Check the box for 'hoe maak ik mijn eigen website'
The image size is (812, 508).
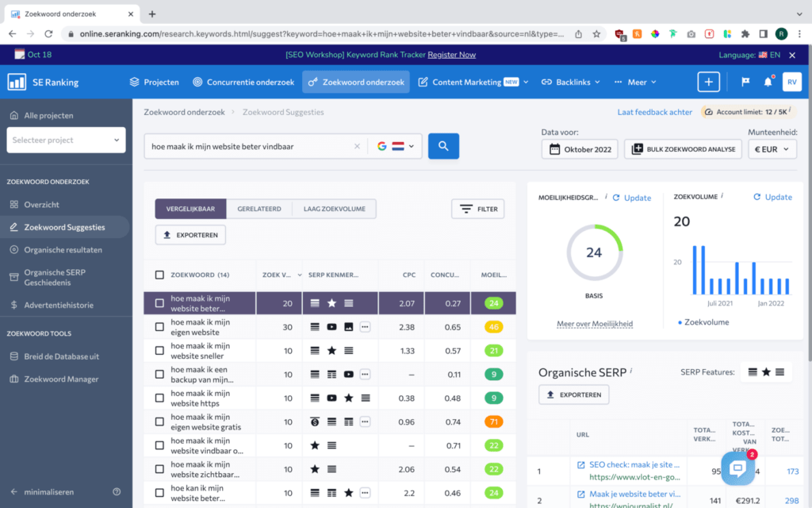point(159,326)
